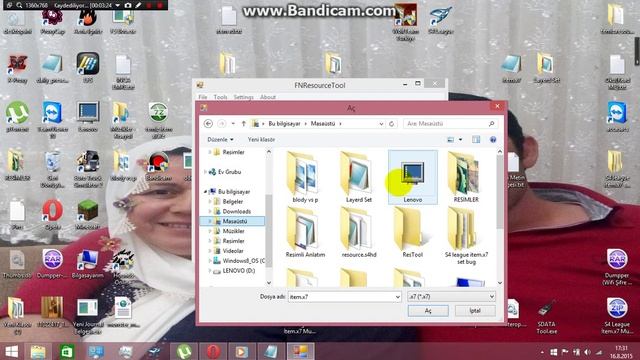Open the About menu in FNResourceTool
The height and width of the screenshot is (360, 640).
coord(268,97)
